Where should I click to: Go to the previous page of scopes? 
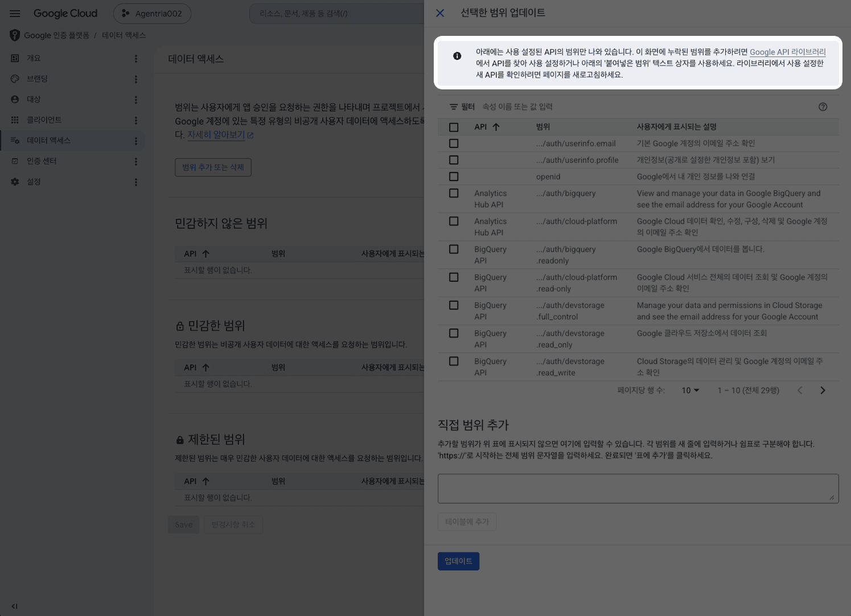coord(800,391)
